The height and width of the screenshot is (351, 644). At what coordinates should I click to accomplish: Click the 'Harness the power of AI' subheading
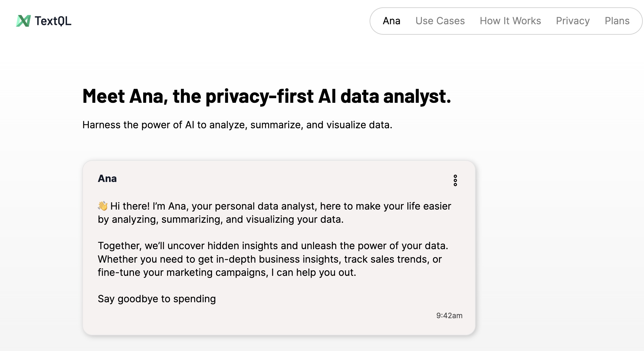(x=237, y=125)
